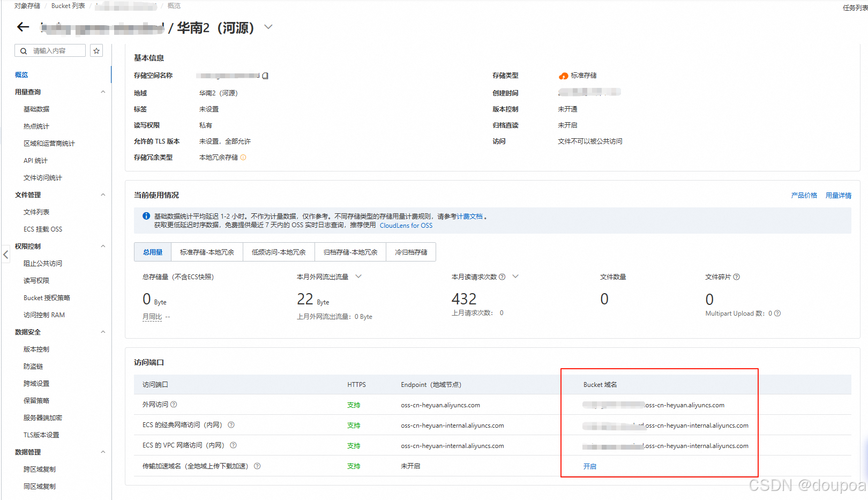The width and height of the screenshot is (868, 500).
Task: Open 防盗链 in sidebar
Action: point(33,367)
